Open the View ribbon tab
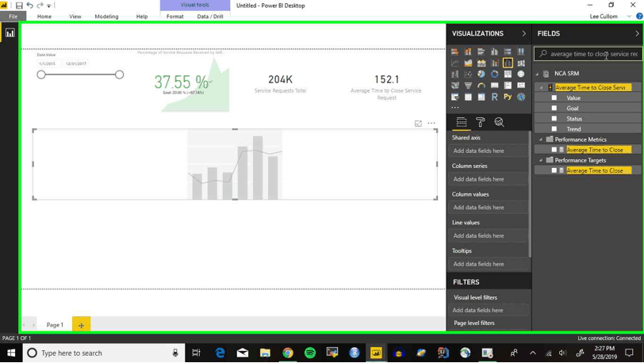This screenshot has height=363, width=644. 75,17
